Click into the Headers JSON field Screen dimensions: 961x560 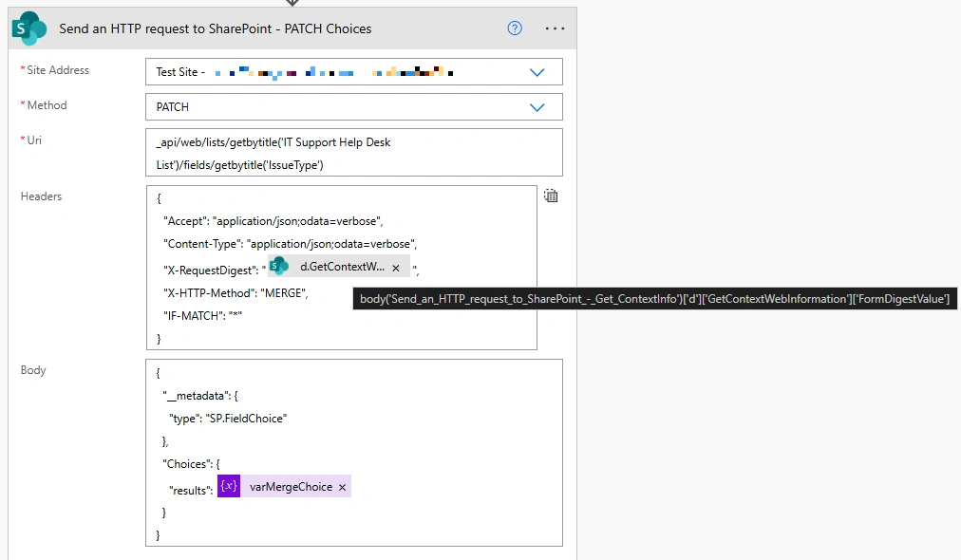tap(341, 268)
